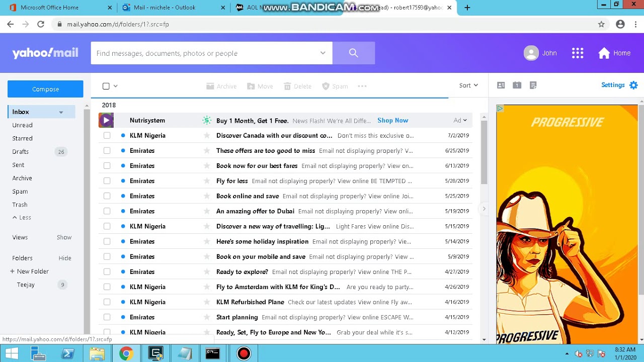Click the browser reload icon
644x362 pixels.
[x=41, y=24]
